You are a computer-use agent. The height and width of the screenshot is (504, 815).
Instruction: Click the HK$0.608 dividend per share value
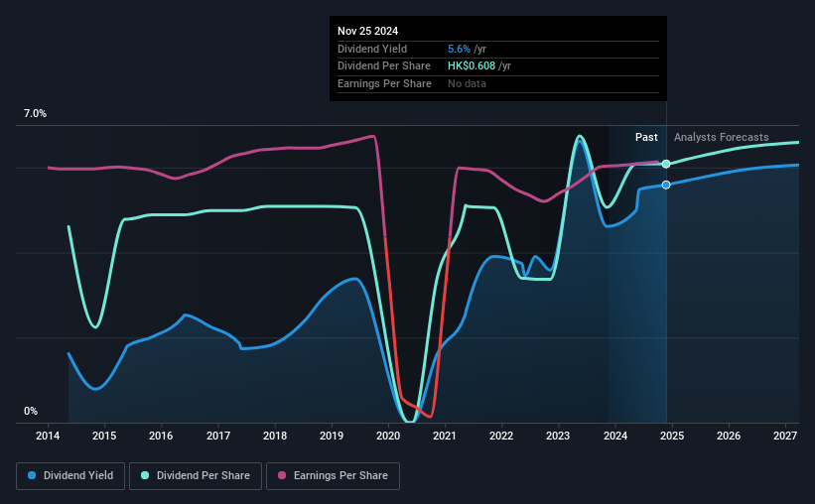tap(472, 66)
